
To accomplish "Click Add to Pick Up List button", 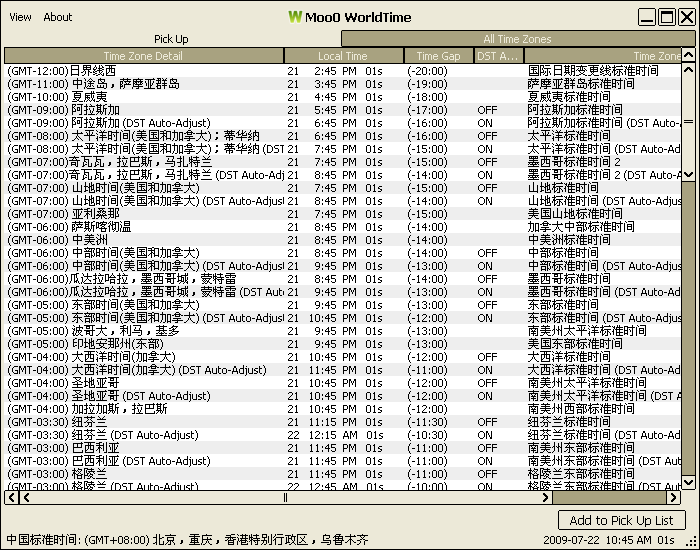I will point(621,521).
